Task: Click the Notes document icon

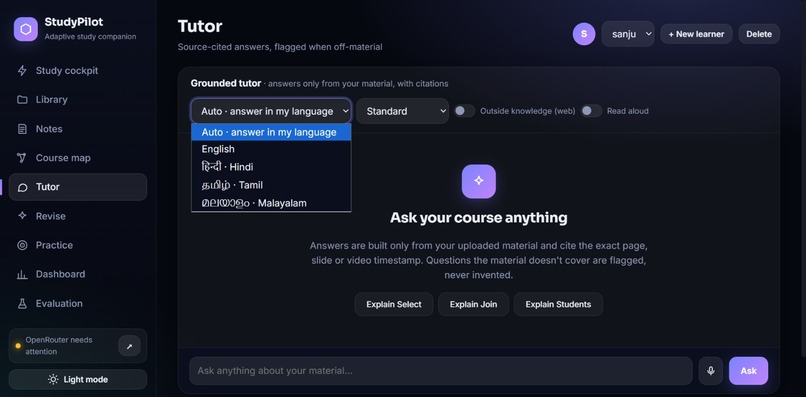Action: [22, 129]
